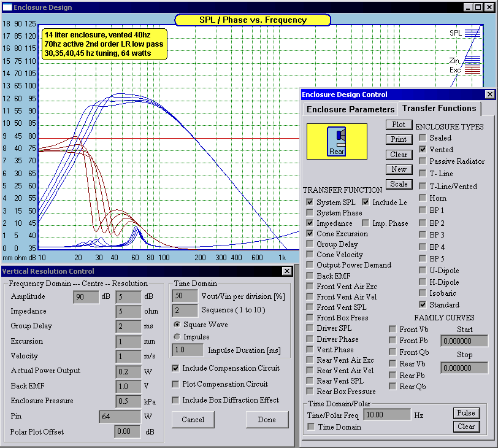Click the Exc legend lines icon
The image size is (498, 448).
pos(473,70)
